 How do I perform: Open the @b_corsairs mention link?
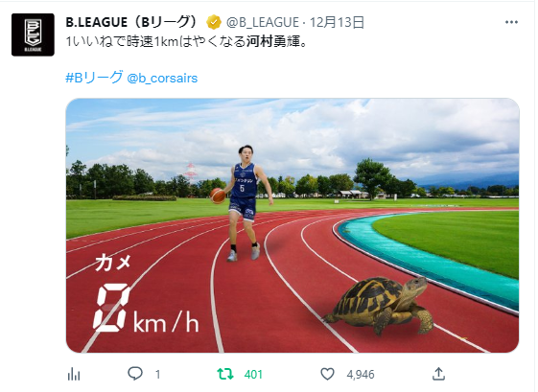(162, 79)
